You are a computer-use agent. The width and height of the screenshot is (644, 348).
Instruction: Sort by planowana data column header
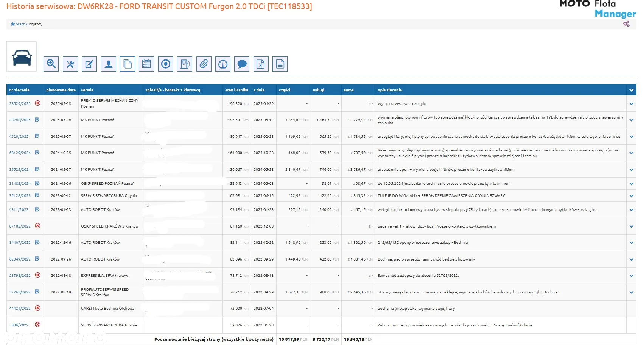click(x=61, y=90)
